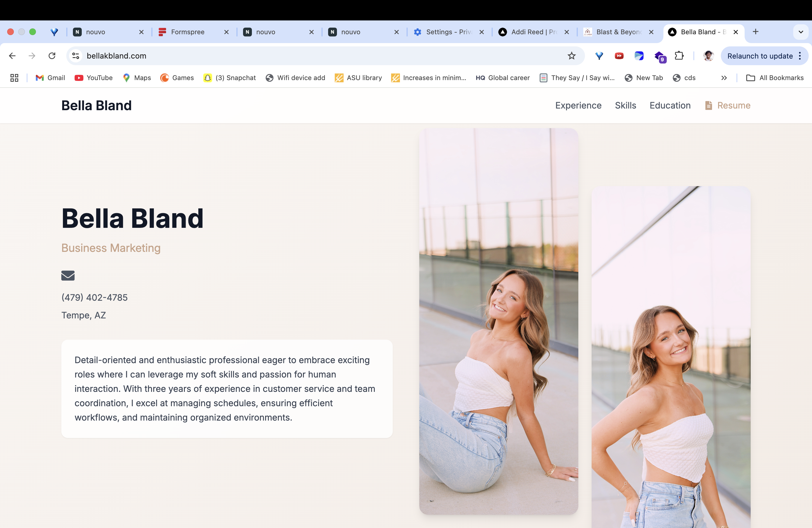Open a new browser tab
812x528 pixels.
pos(755,32)
